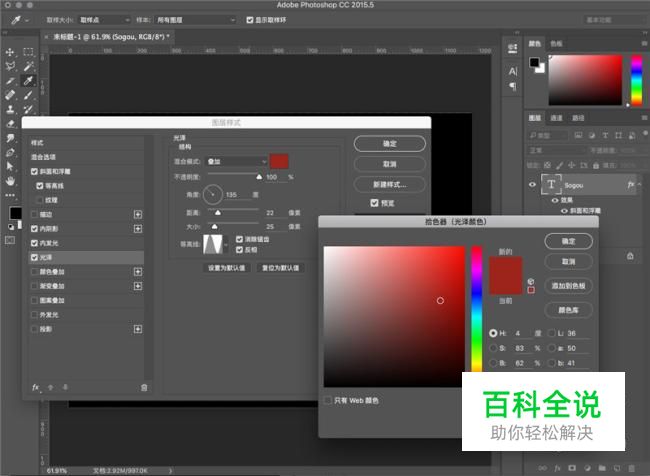Open the 样本 sample layers dropdown
The image size is (650, 476).
click(196, 20)
